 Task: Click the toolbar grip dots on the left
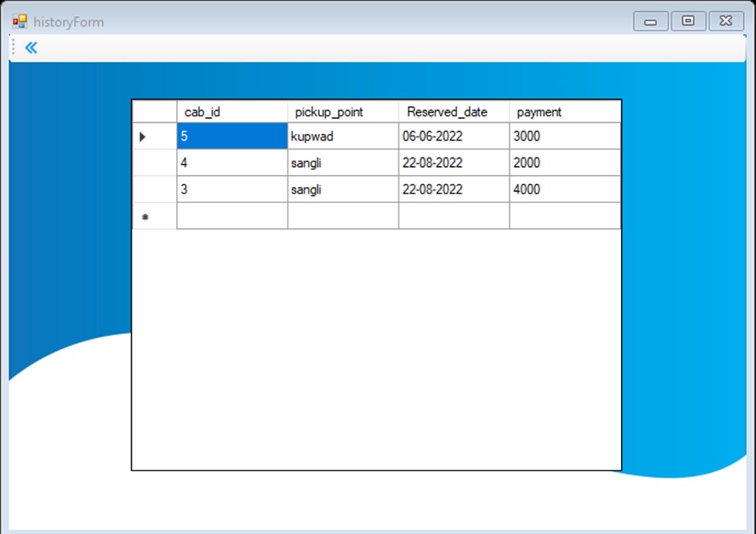pos(11,47)
